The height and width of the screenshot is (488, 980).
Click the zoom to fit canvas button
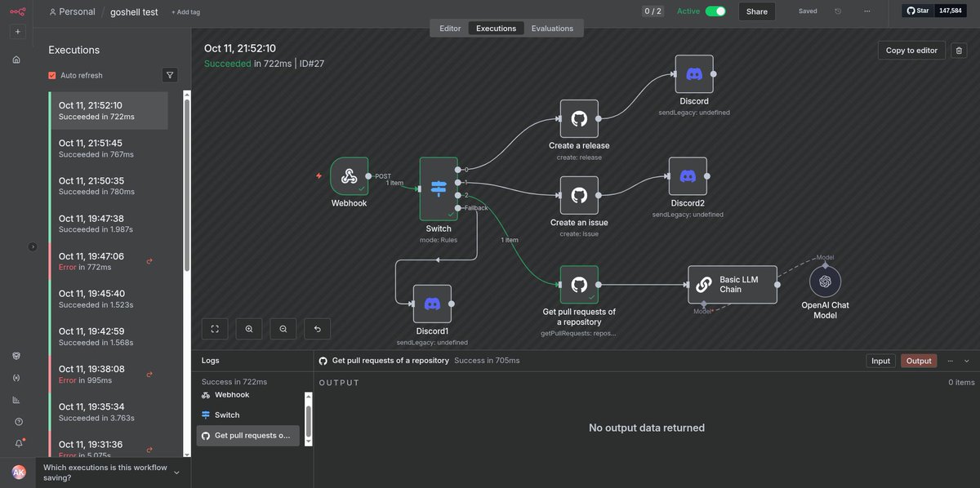point(215,328)
